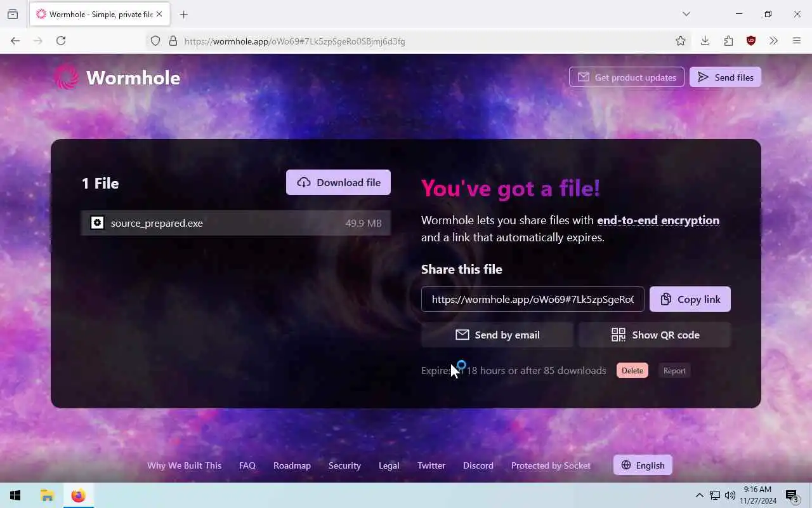812x508 pixels.
Task: Open the Discord footer link
Action: 478,465
